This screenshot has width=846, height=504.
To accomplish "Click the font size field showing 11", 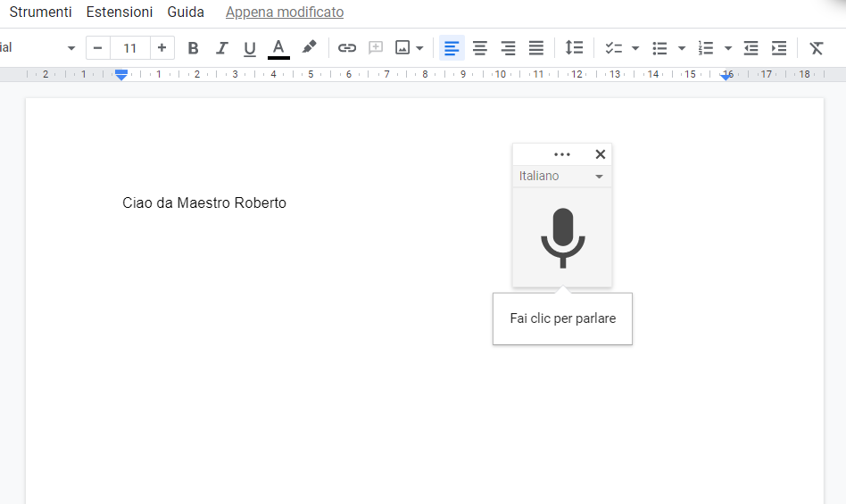I will tap(130, 48).
